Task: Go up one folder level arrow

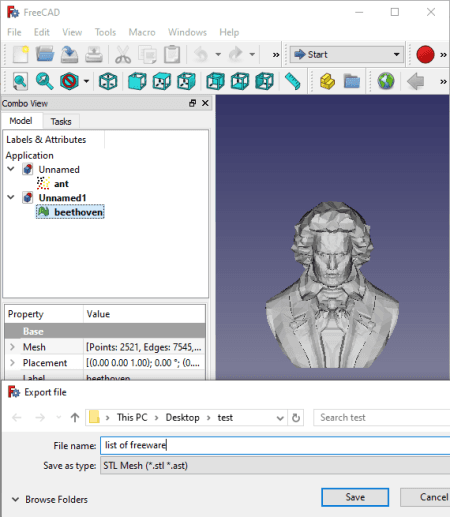Action: click(x=75, y=417)
